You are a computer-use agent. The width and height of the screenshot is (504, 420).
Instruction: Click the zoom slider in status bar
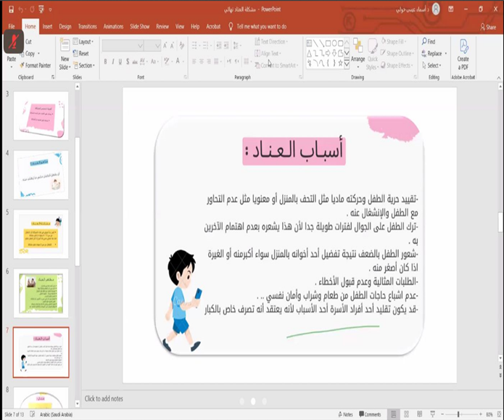click(460, 414)
